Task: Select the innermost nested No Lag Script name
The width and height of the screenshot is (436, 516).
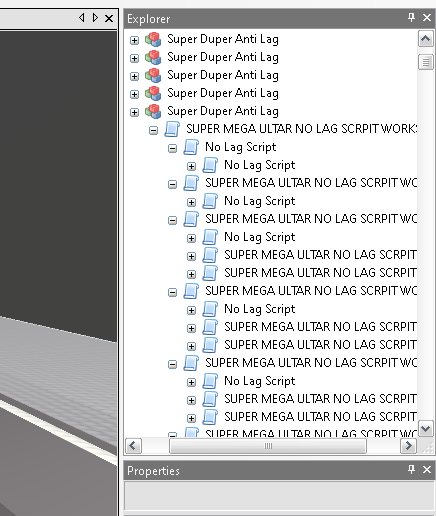Action: point(260,165)
